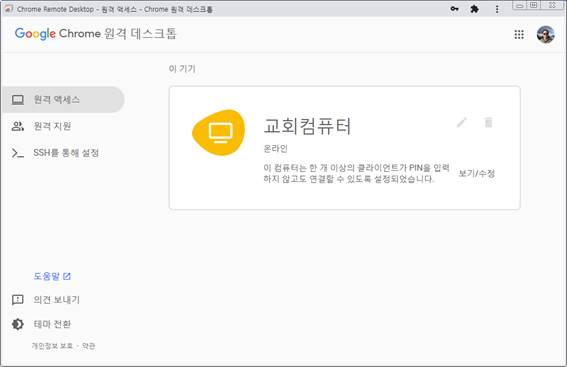Minimize the Chrome Remote Desktop window
The width and height of the screenshot is (567, 367).
tap(520, 5)
